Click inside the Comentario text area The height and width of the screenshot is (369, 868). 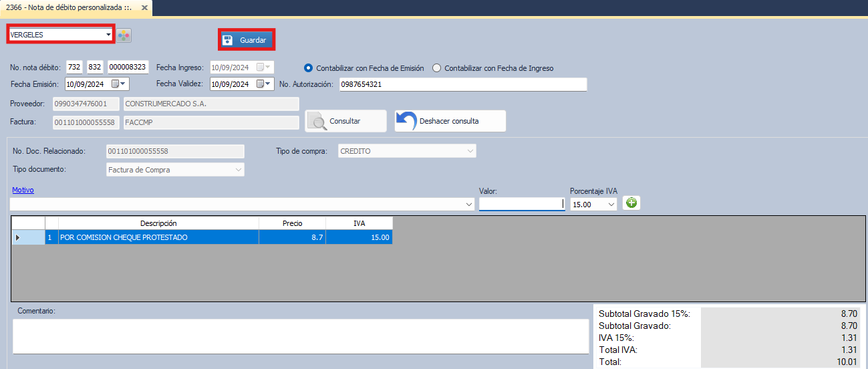300,336
